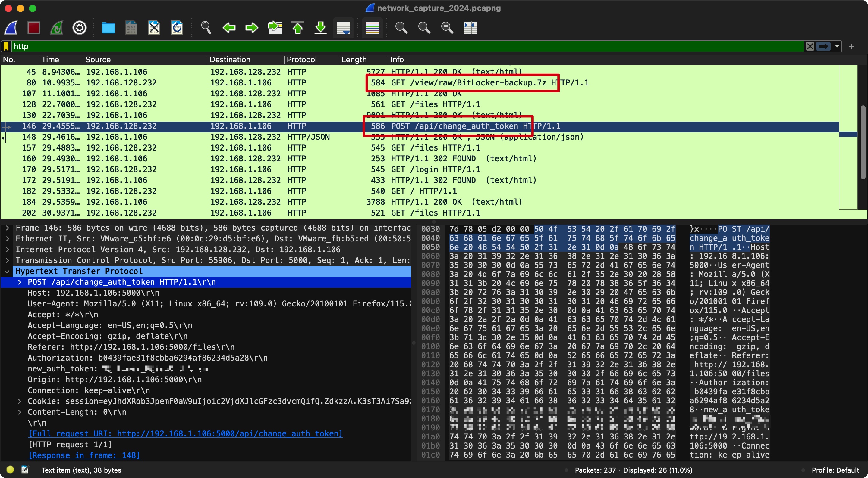Click in the http display filter field
The height and width of the screenshot is (478, 868).
(404, 46)
